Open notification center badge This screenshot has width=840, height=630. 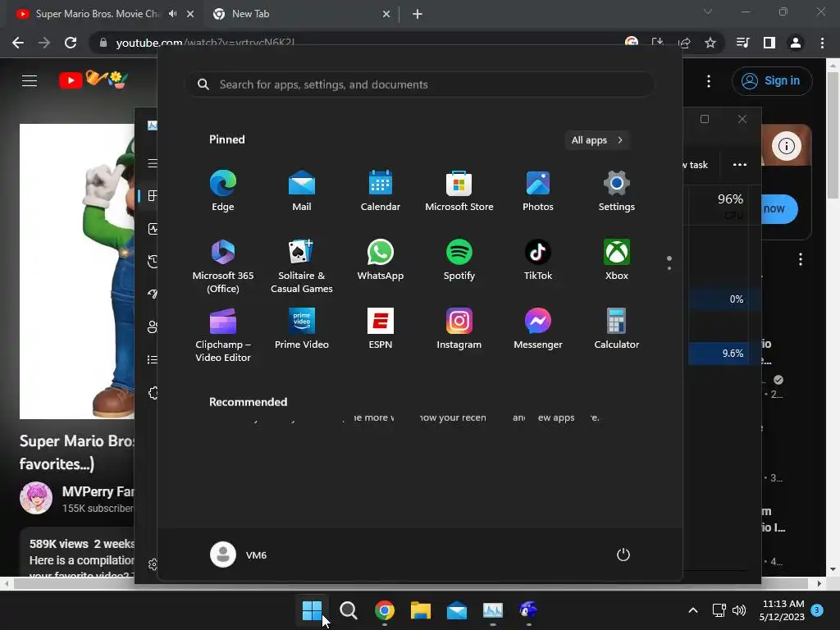(x=817, y=609)
